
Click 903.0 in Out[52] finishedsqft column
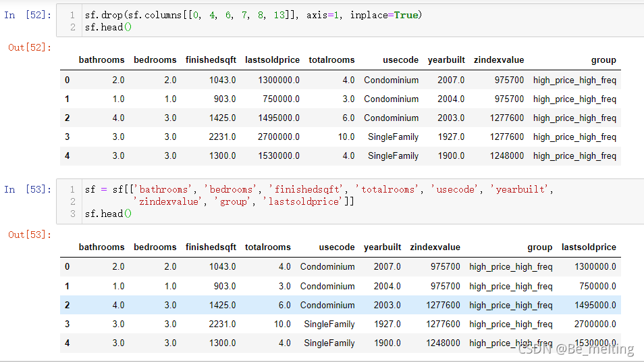tap(225, 99)
